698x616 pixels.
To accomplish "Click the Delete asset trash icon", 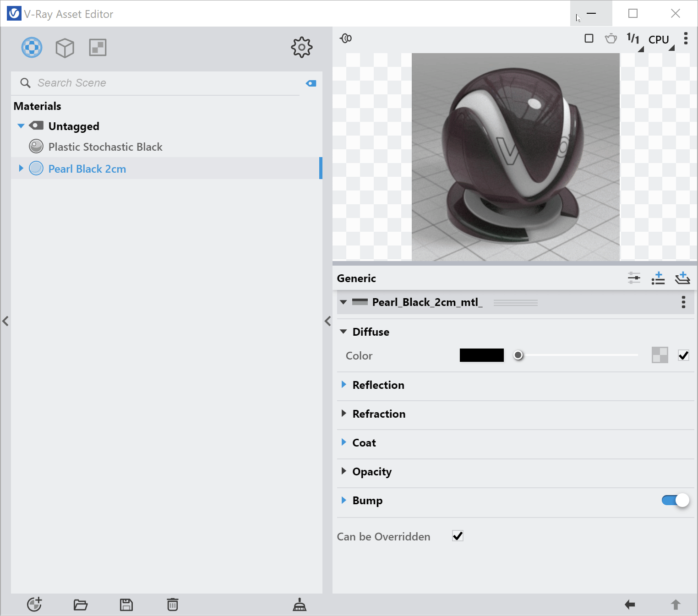I will click(173, 605).
